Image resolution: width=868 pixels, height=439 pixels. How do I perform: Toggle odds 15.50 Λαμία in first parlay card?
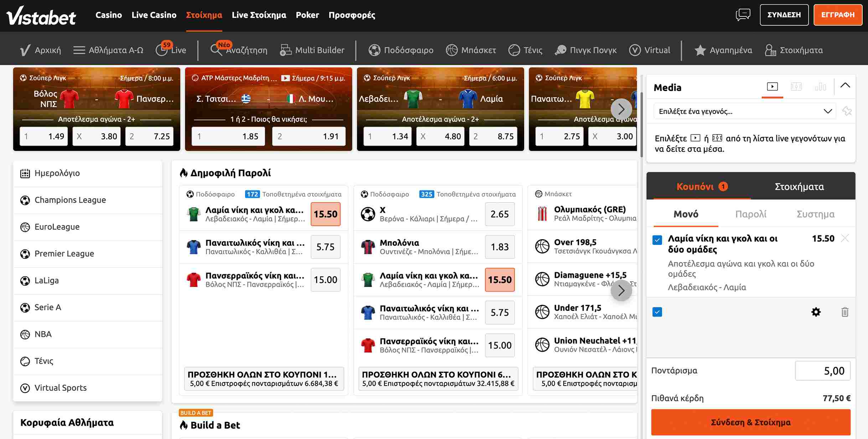[325, 214]
